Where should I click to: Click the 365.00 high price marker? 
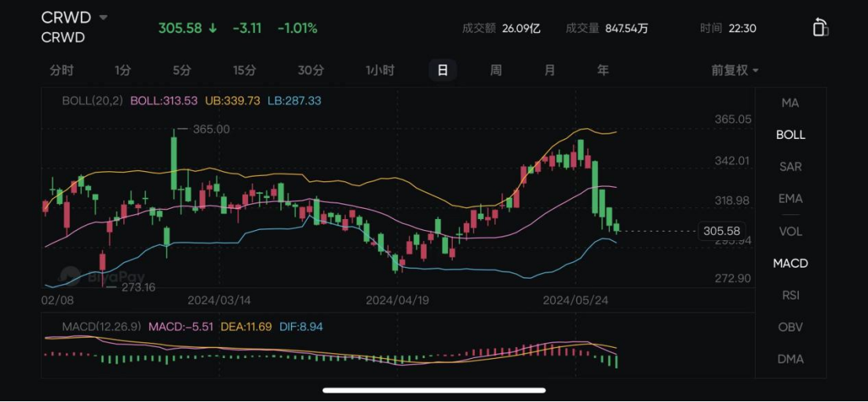pyautogui.click(x=211, y=129)
